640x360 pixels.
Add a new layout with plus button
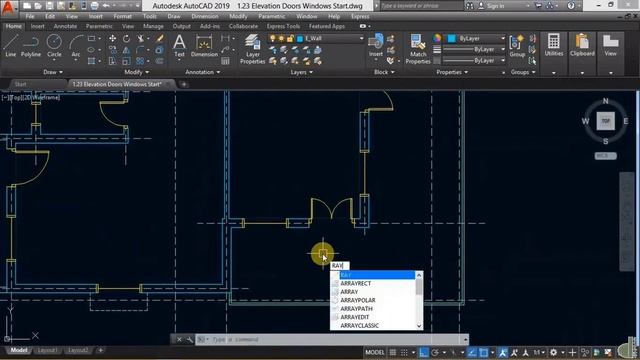click(x=100, y=350)
